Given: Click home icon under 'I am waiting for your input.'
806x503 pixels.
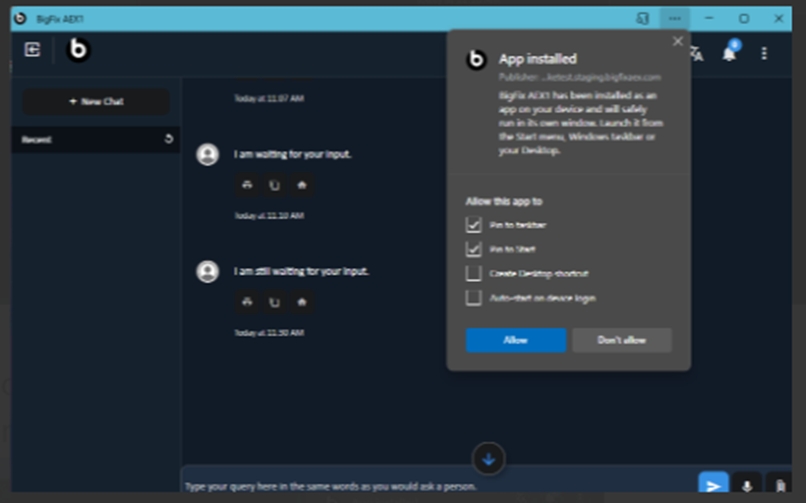Looking at the screenshot, I should tap(302, 185).
